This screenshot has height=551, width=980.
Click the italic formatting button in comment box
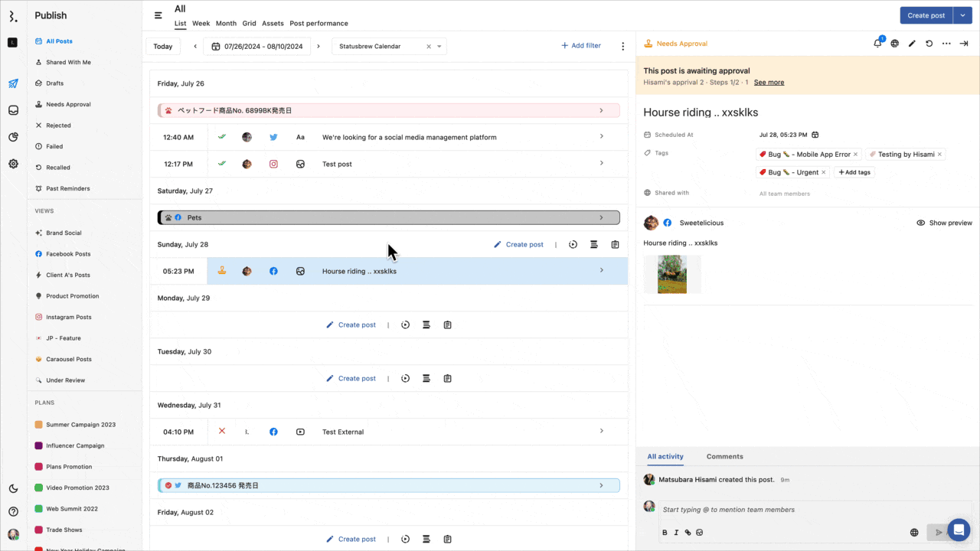676,533
